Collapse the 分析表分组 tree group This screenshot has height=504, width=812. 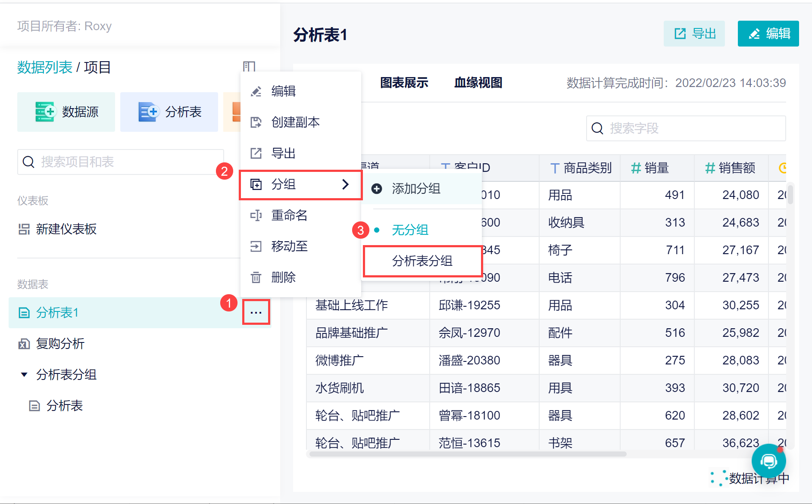(x=25, y=375)
